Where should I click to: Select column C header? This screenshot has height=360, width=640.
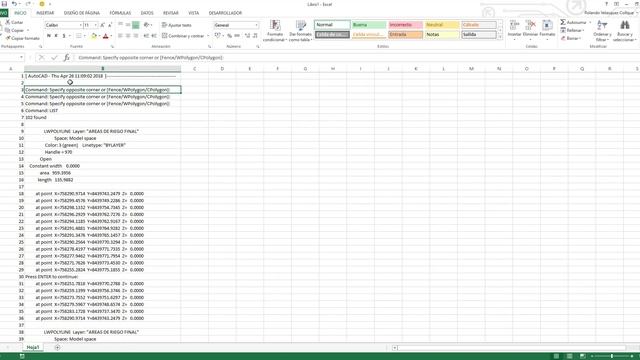pos(195,69)
